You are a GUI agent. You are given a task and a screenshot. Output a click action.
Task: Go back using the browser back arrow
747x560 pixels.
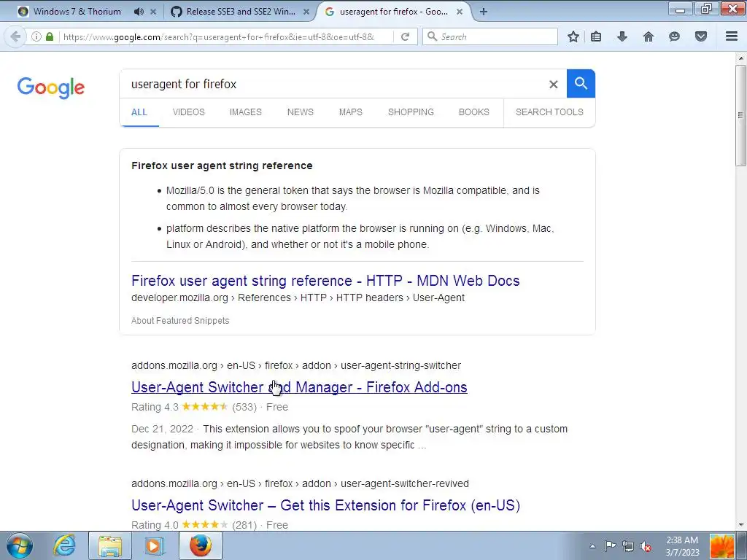click(x=15, y=36)
